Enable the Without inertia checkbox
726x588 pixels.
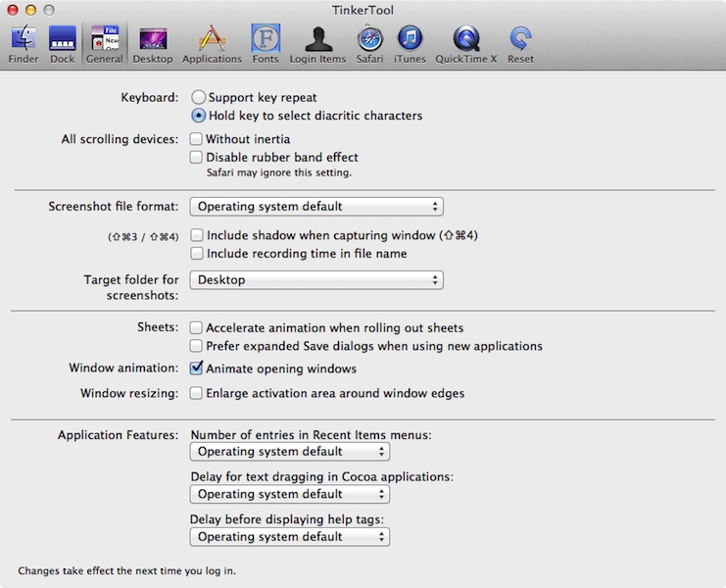pyautogui.click(x=197, y=139)
